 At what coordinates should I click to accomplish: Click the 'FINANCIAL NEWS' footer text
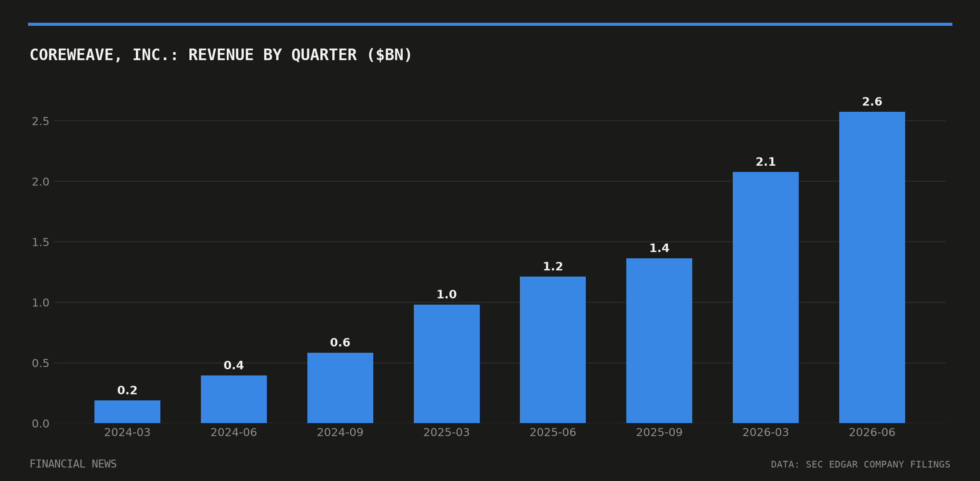coord(73,464)
